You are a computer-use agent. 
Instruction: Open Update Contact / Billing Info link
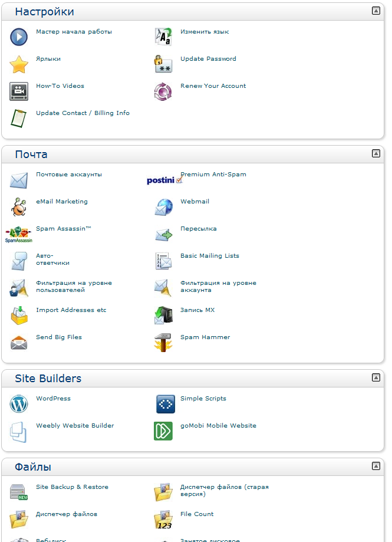click(x=83, y=113)
